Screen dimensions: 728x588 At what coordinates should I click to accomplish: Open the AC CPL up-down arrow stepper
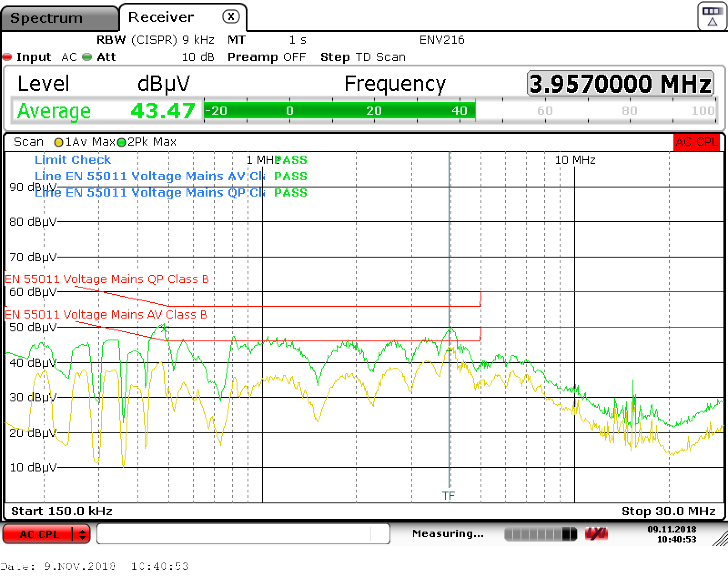point(82,534)
